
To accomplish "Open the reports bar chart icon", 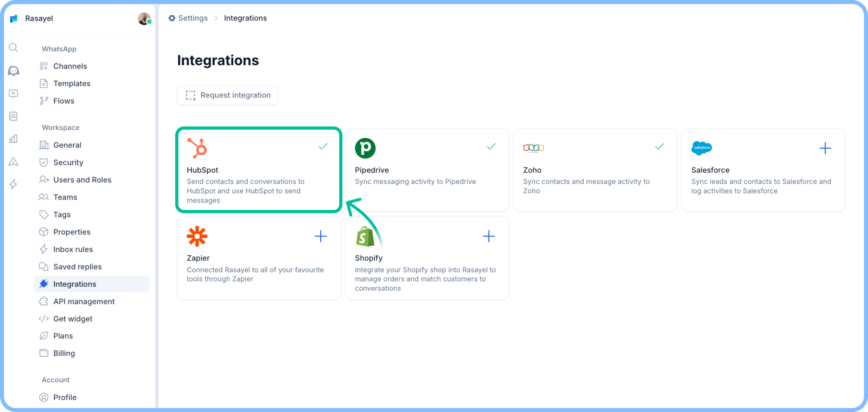I will coord(14,139).
